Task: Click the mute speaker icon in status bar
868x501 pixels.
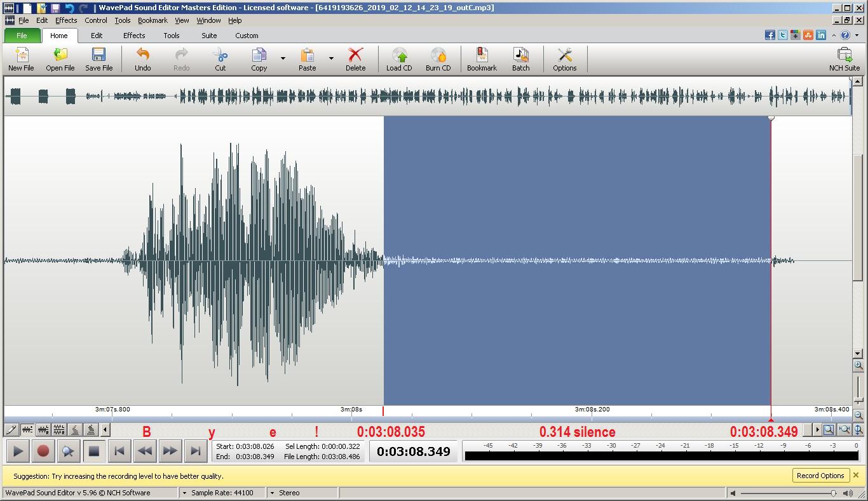Action: point(733,493)
